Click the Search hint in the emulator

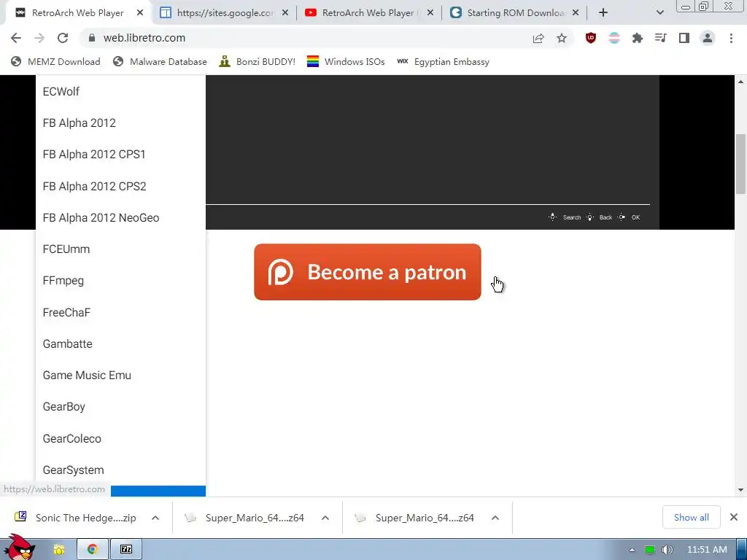coord(565,217)
